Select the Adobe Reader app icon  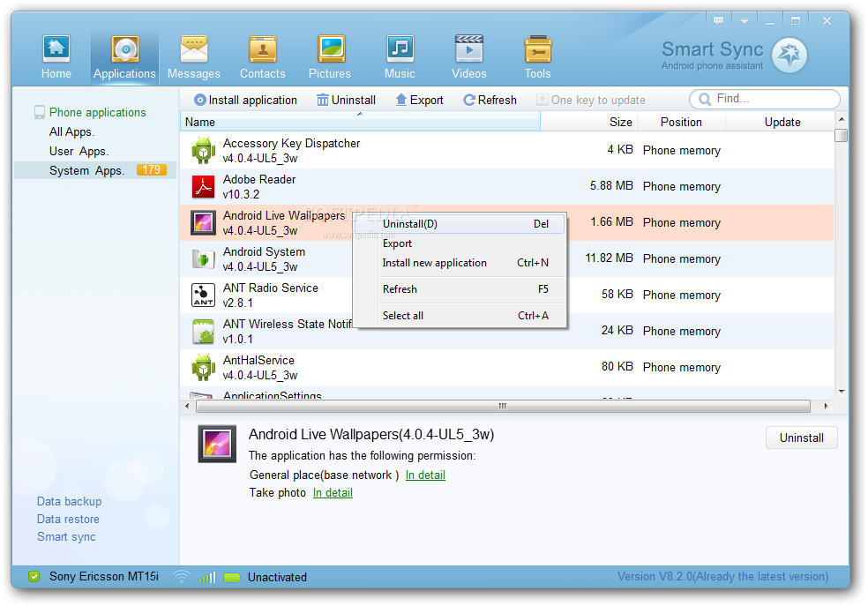click(203, 186)
